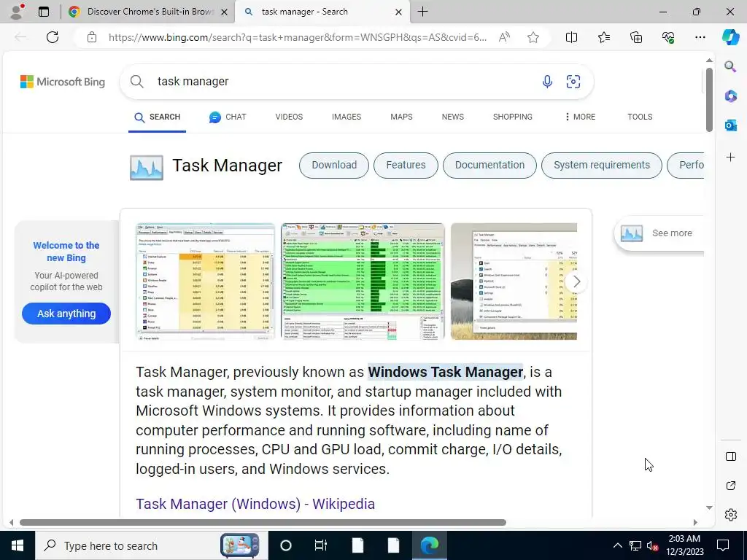
Task: Close the Discover Chrome tab
Action: tap(224, 12)
